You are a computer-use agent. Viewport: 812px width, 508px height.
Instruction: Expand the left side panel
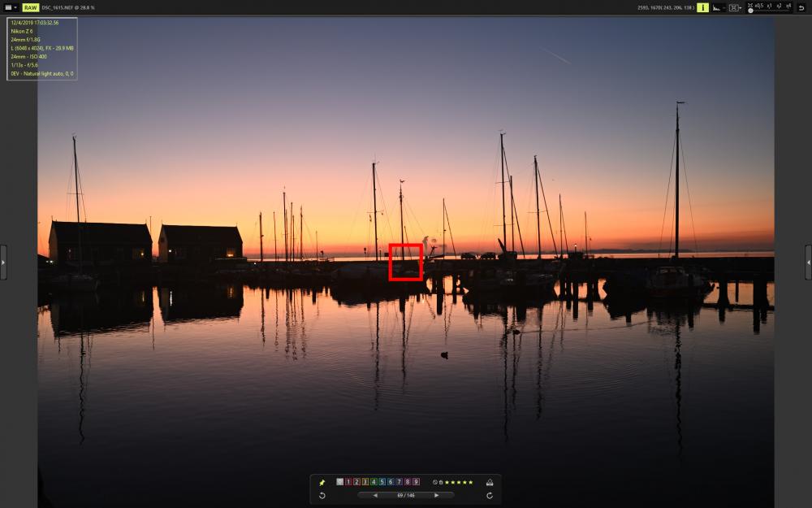[x=3, y=263]
